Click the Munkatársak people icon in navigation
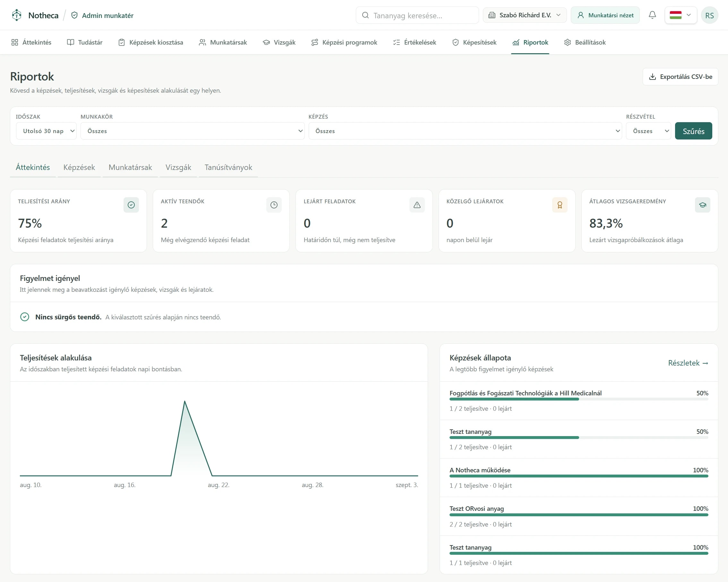The width and height of the screenshot is (728, 582). click(x=202, y=42)
